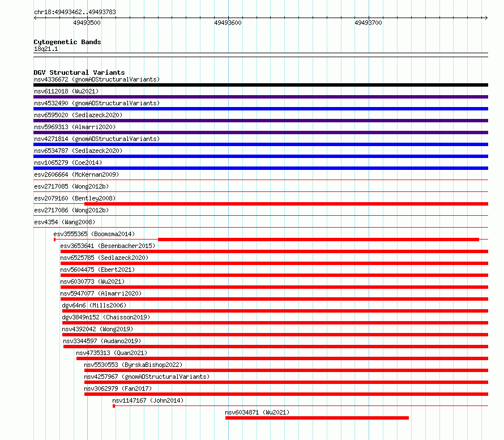The width and height of the screenshot is (504, 440).
Task: Open the nsv6112018 (Wu2021) label
Action: click(66, 91)
